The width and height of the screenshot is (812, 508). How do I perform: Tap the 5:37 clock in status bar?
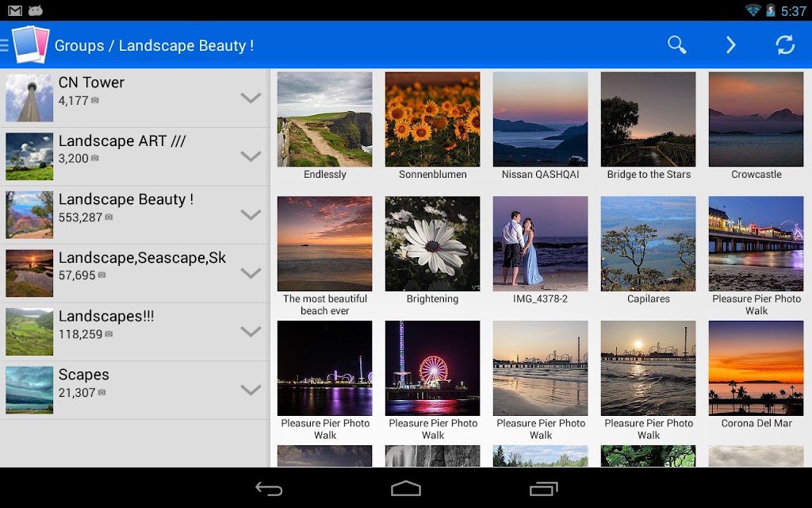[793, 11]
